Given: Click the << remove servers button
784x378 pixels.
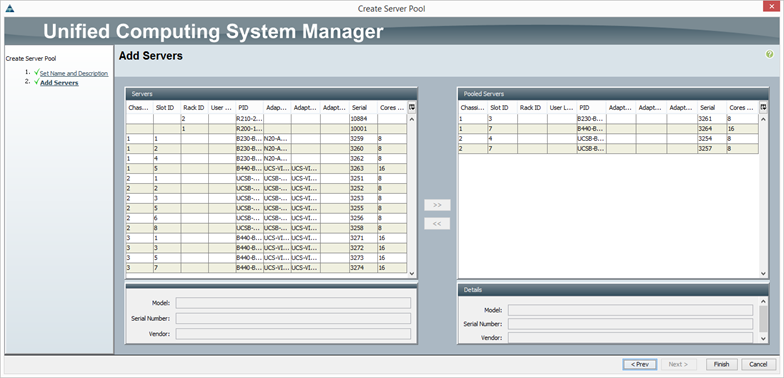Looking at the screenshot, I should point(437,224).
